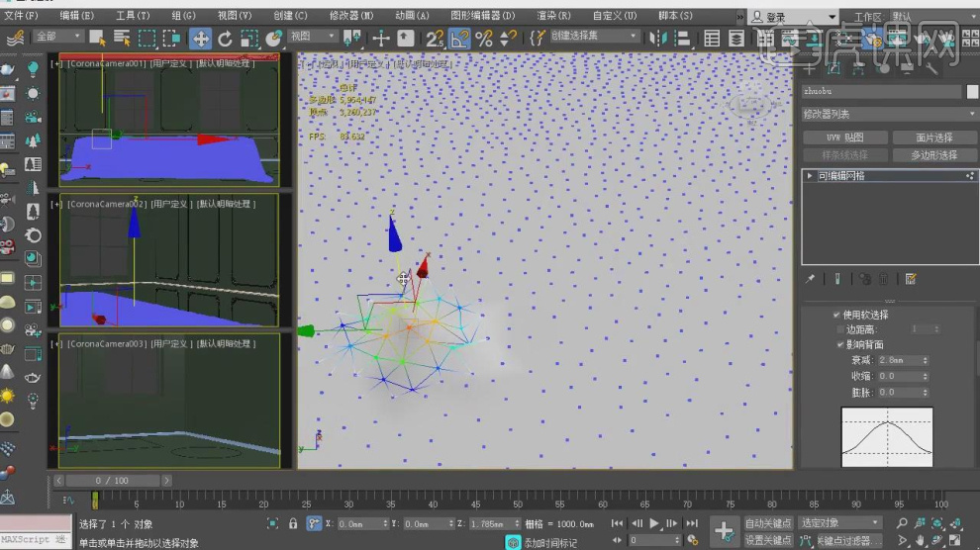Open the 修改器列表 dropdown

click(x=888, y=115)
